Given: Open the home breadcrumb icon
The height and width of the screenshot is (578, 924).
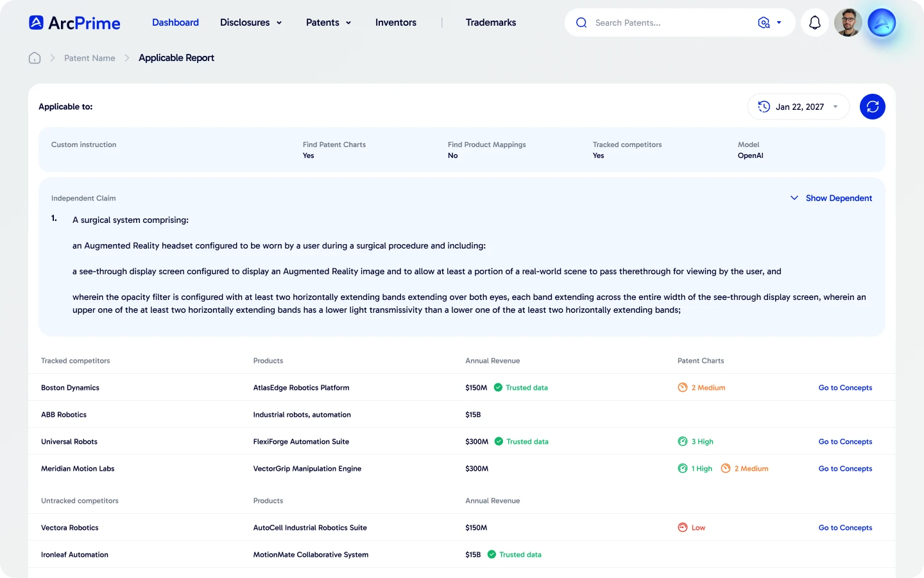Looking at the screenshot, I should point(35,58).
